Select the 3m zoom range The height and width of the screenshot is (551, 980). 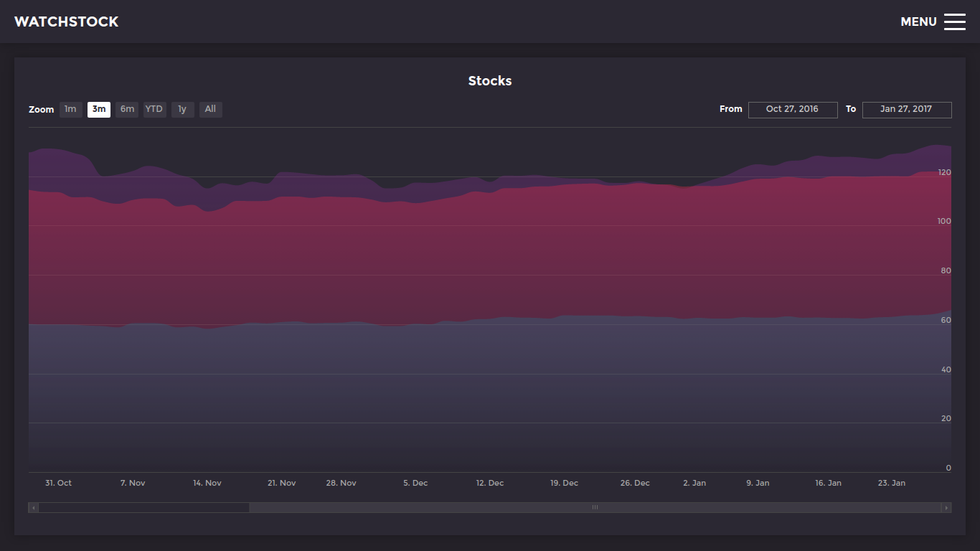pos(99,109)
